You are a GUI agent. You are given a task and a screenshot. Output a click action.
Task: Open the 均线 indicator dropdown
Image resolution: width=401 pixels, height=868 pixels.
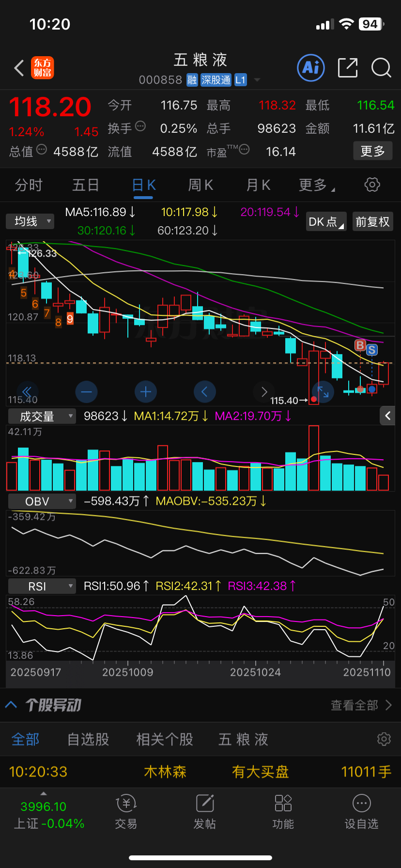pyautogui.click(x=30, y=221)
